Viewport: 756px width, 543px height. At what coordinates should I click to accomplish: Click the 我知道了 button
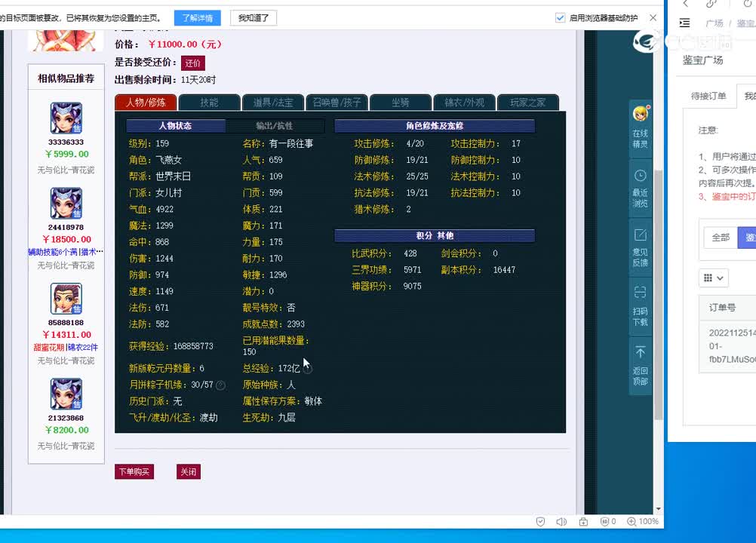coord(253,18)
